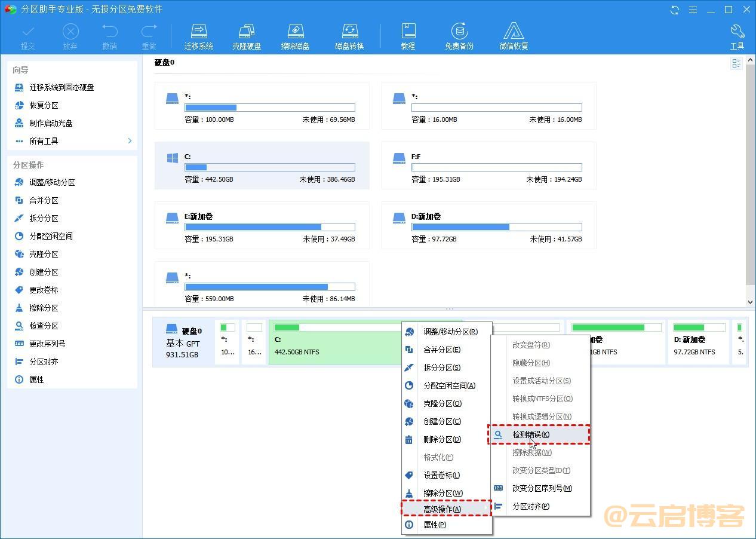Open the title bar menu dropdown icon
Viewport: 756px width, 539px height.
coord(693,10)
